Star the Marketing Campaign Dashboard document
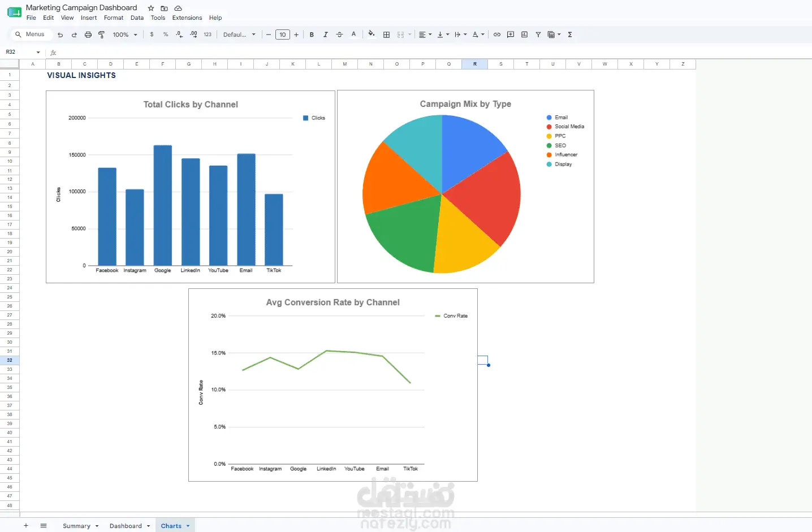 pyautogui.click(x=151, y=8)
